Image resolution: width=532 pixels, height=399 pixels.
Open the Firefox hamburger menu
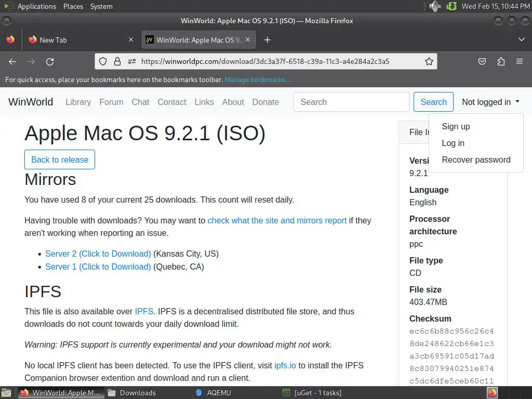(520, 61)
